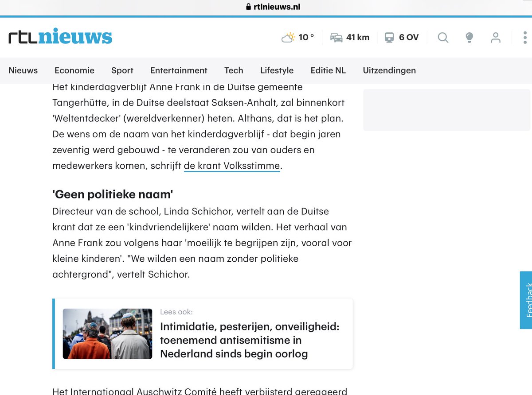This screenshot has height=395, width=532.
Task: Open the RTL Nieuws logo homepage
Action: point(60,37)
